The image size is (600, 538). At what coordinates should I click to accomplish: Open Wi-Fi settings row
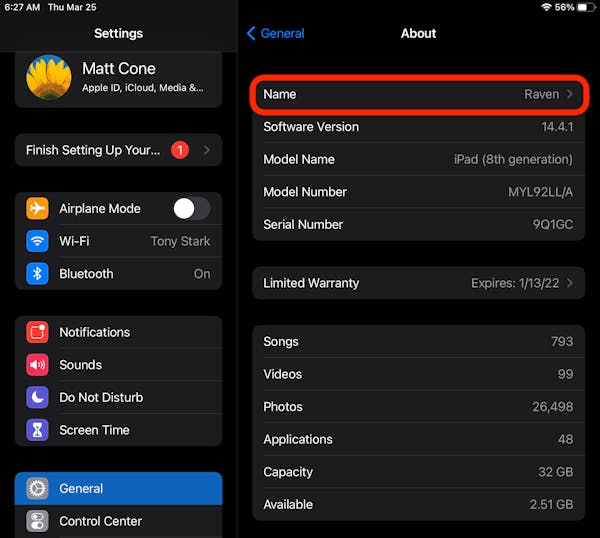pyautogui.click(x=119, y=241)
